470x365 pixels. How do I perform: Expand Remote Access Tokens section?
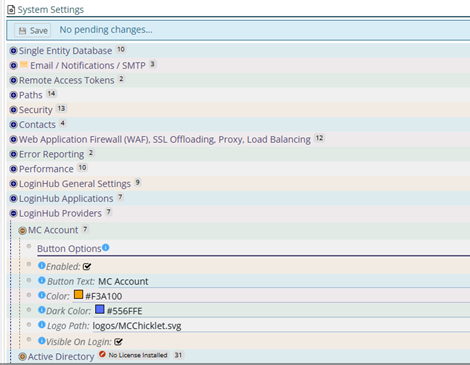pos(13,80)
